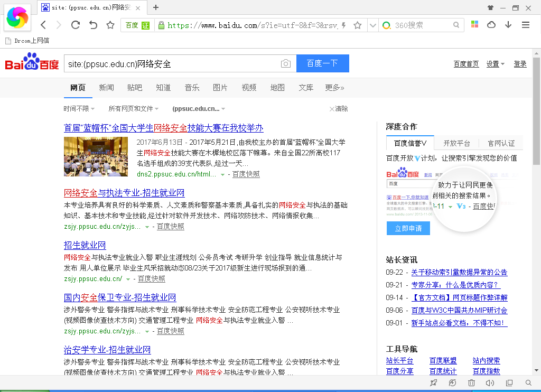
Task: Switch to 图片 tab
Action: 220,88
